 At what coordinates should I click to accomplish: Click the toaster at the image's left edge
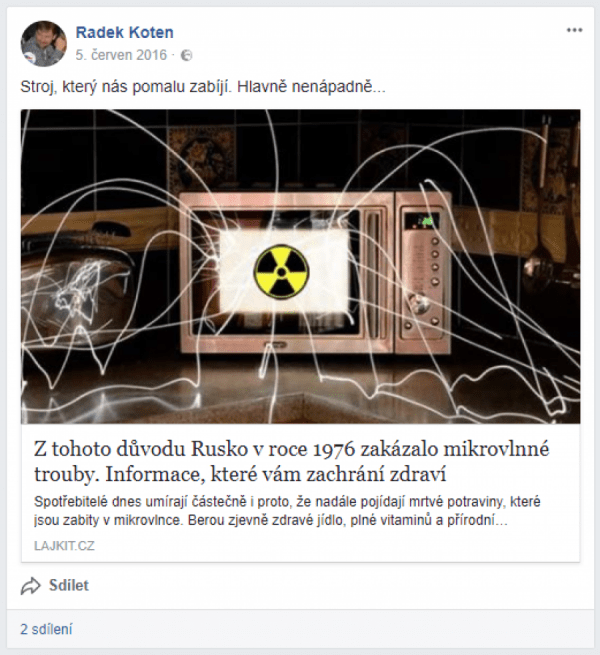coord(77,290)
